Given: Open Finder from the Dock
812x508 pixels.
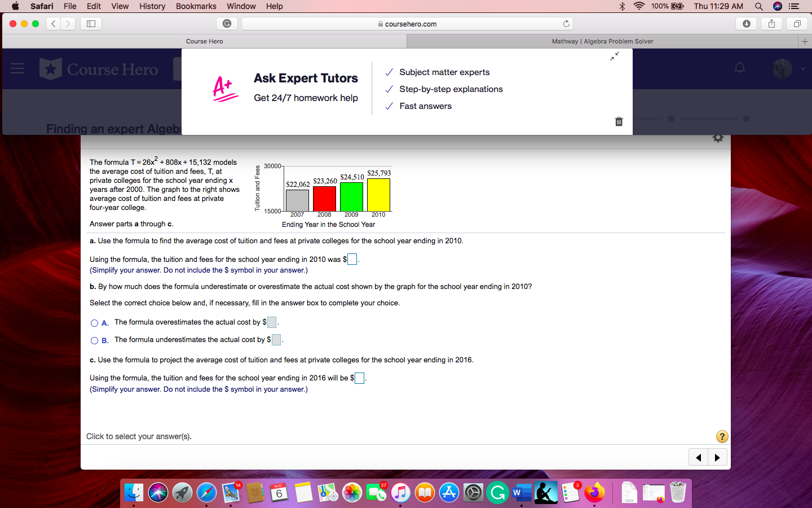Looking at the screenshot, I should pyautogui.click(x=134, y=493).
